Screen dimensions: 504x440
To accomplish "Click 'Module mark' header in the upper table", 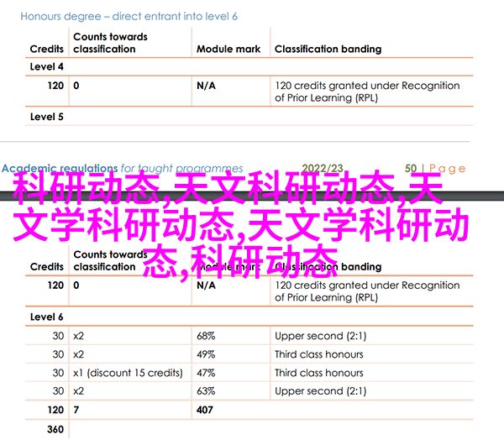I will pyautogui.click(x=228, y=49).
